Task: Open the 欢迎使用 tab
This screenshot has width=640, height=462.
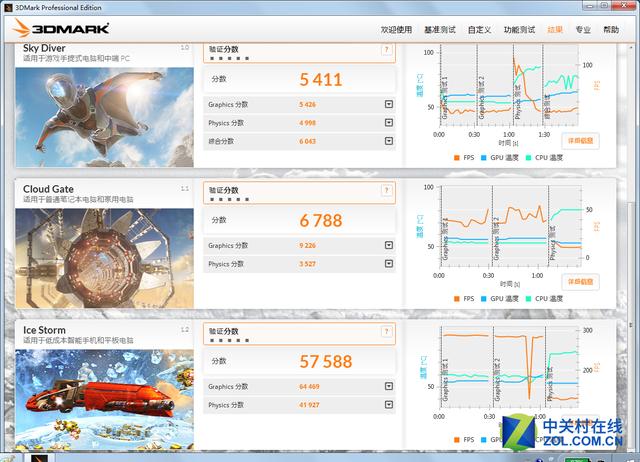Action: coord(396,30)
